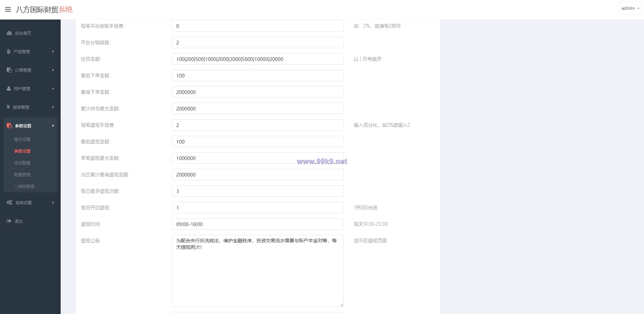Open the 二维码管理 submenu item
Screen dimensions: 644x314
pos(24,186)
